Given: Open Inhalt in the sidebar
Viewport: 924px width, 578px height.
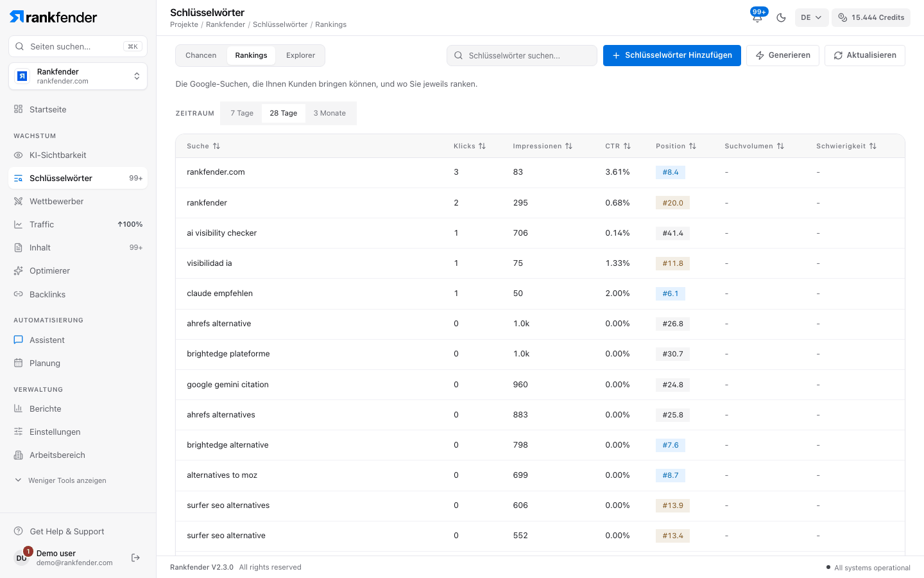Looking at the screenshot, I should click(78, 247).
